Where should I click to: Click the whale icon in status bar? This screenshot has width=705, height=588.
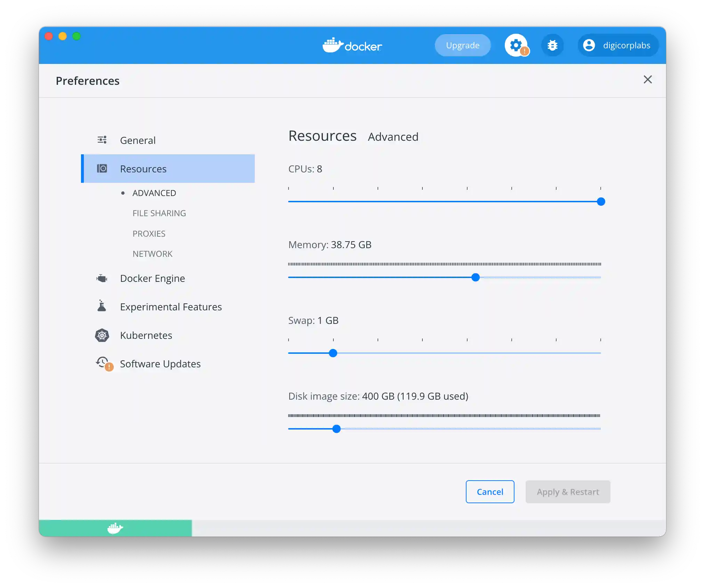[115, 528]
